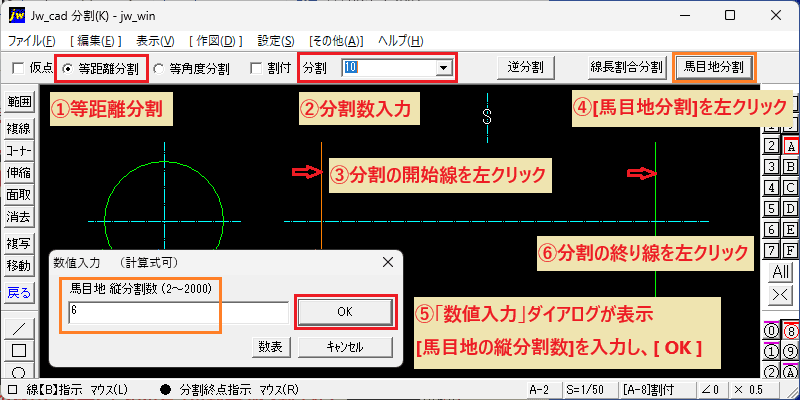Click the 逆分割 button
The image size is (800, 400).
525,67
